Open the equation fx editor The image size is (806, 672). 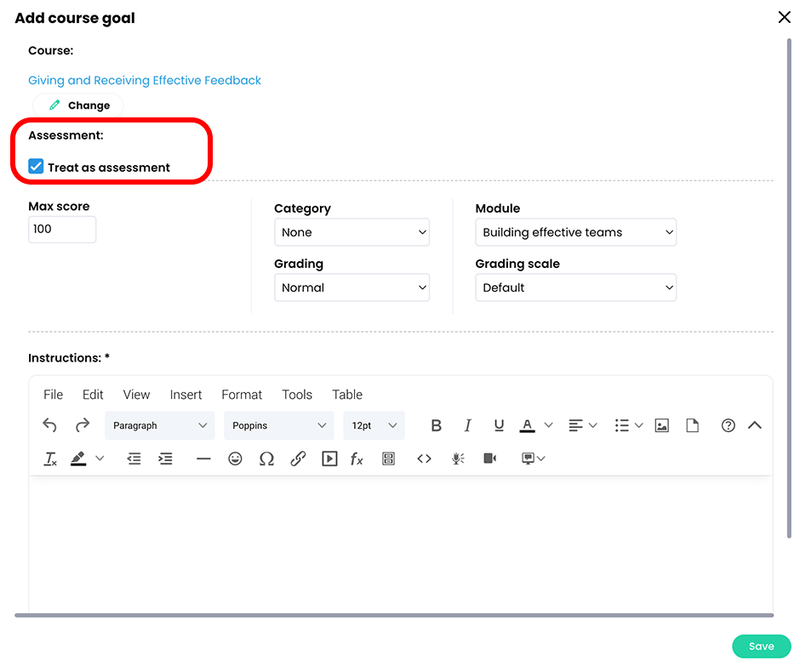click(357, 458)
